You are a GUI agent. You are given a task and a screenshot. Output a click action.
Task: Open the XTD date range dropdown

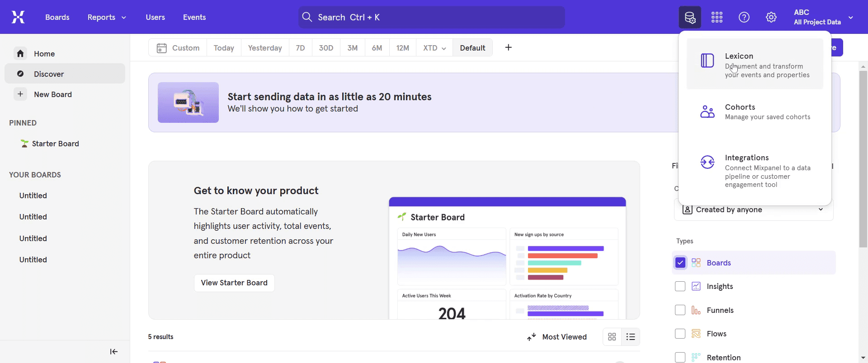point(434,48)
